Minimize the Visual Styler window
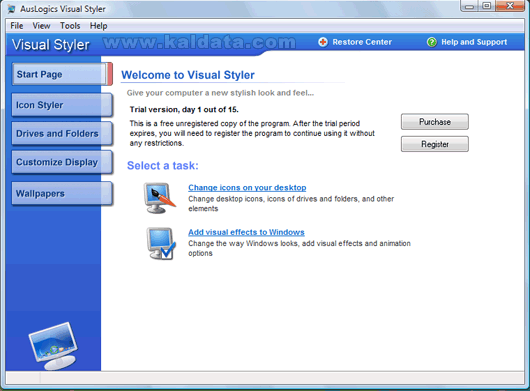The image size is (530, 391). point(469,6)
